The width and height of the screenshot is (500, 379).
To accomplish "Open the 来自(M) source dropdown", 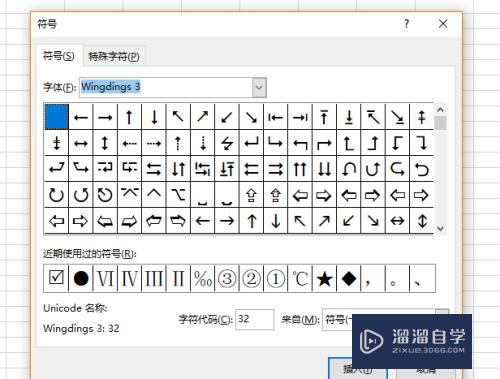I will click(x=442, y=312).
